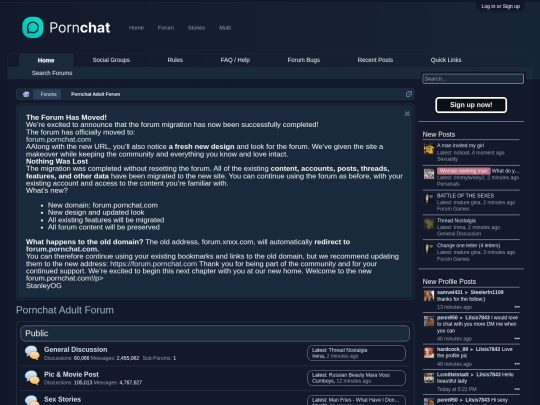
Task: Collapse the Public category header
Action: point(215,333)
